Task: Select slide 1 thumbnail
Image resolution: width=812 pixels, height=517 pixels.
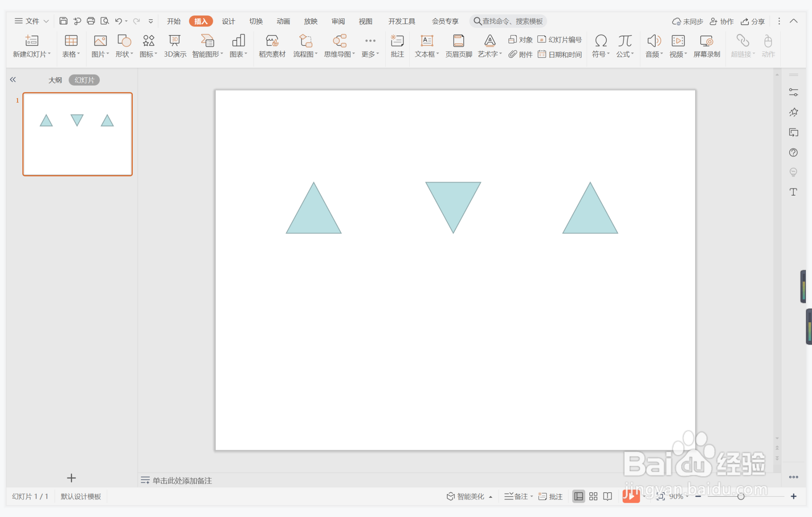Action: coord(77,134)
